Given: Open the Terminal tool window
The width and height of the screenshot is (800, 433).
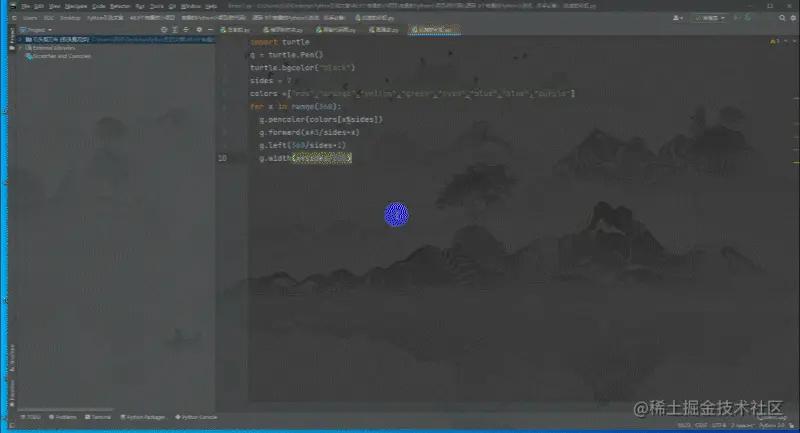Looking at the screenshot, I should pyautogui.click(x=98, y=417).
